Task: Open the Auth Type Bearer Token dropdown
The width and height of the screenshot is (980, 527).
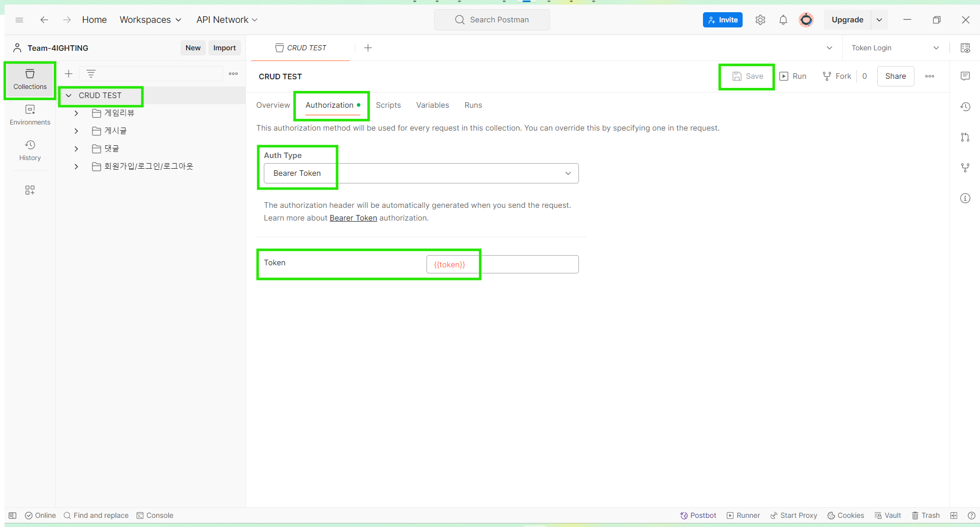Action: pyautogui.click(x=421, y=173)
